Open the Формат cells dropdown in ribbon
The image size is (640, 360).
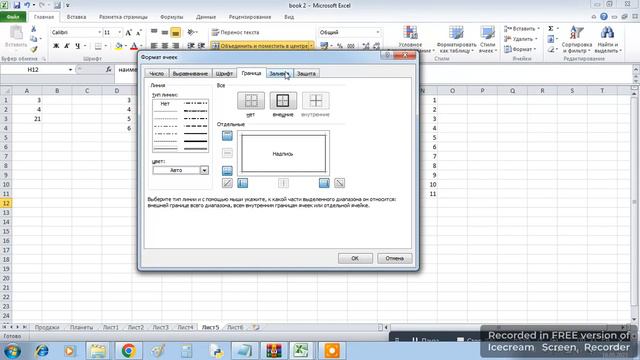click(x=520, y=49)
